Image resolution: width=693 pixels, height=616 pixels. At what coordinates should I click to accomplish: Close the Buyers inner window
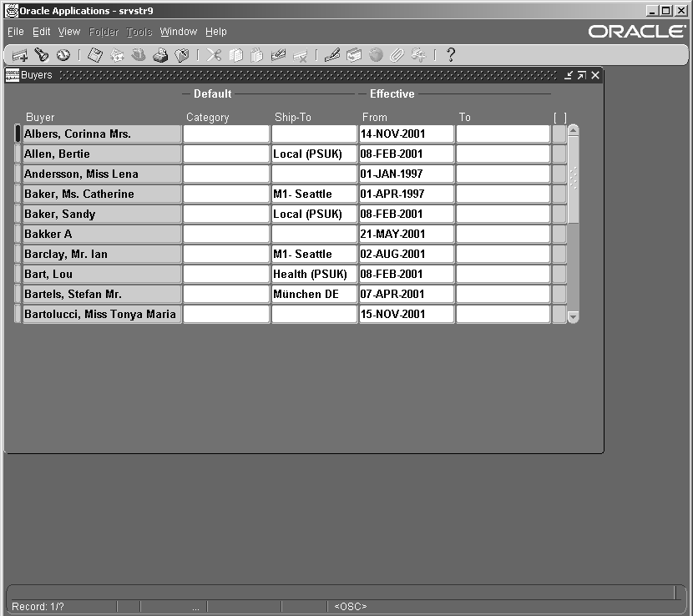point(595,75)
